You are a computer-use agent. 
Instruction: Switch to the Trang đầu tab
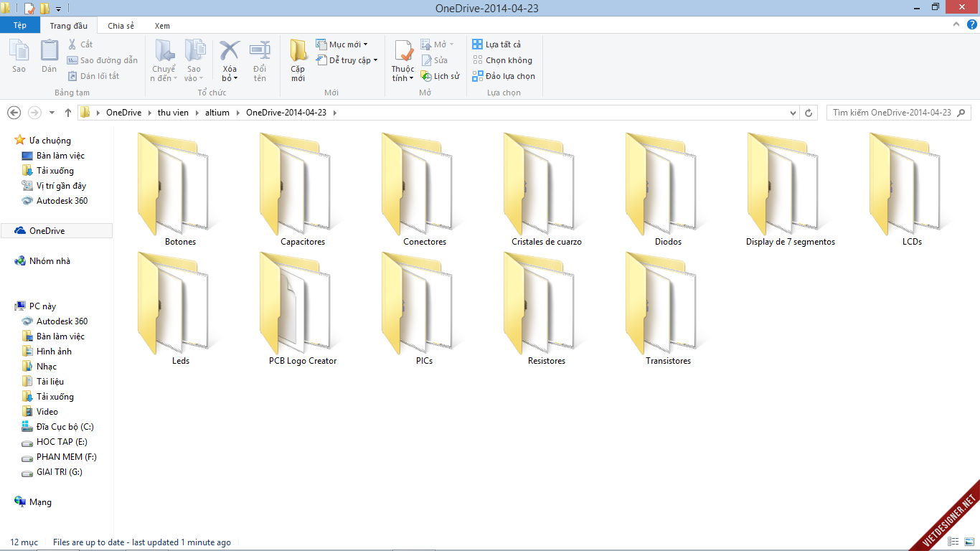click(69, 26)
